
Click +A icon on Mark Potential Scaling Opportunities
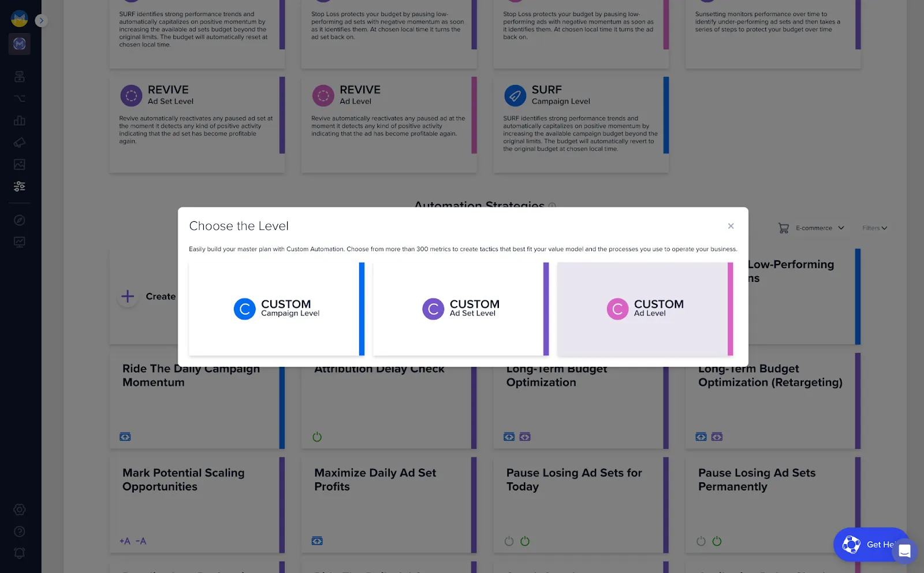pos(125,541)
